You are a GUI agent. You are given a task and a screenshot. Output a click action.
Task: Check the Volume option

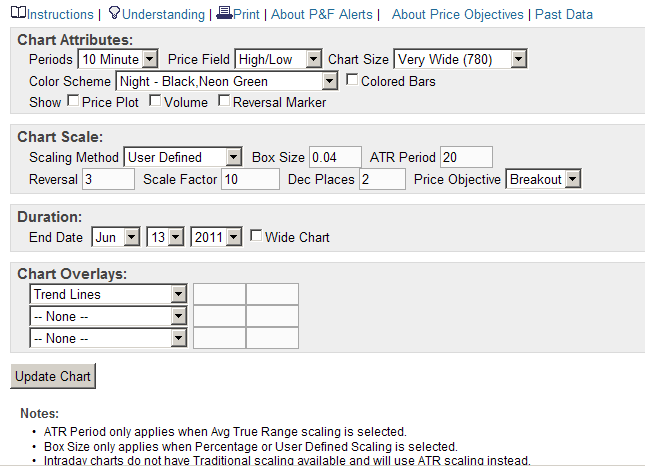coord(155,102)
